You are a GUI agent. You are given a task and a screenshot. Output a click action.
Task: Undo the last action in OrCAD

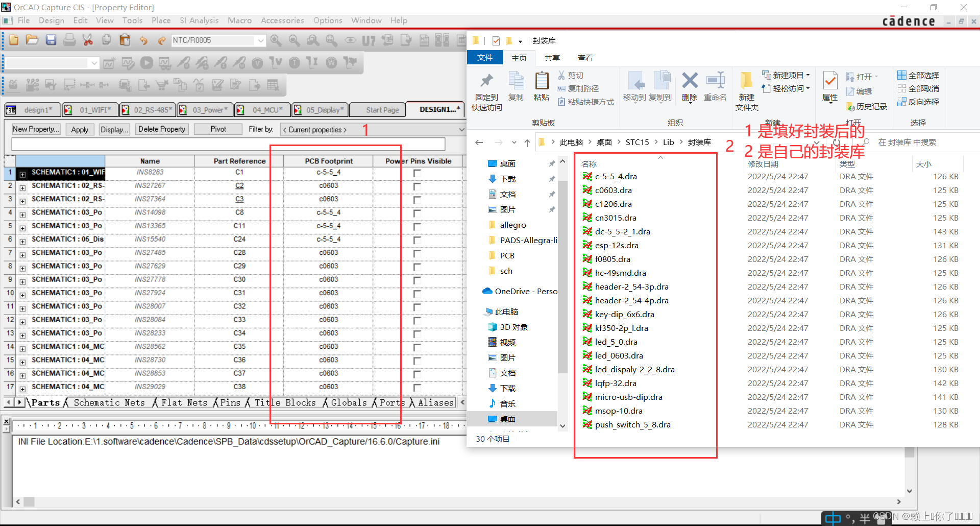click(x=143, y=40)
